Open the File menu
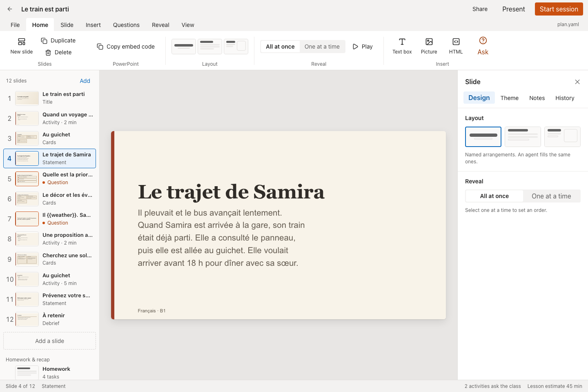The height and width of the screenshot is (392, 588). [x=15, y=25]
